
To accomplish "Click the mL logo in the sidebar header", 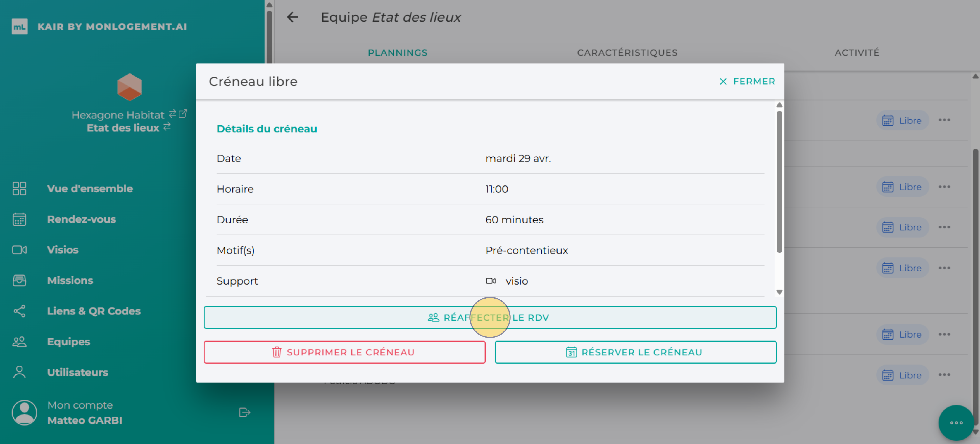I will (x=19, y=27).
